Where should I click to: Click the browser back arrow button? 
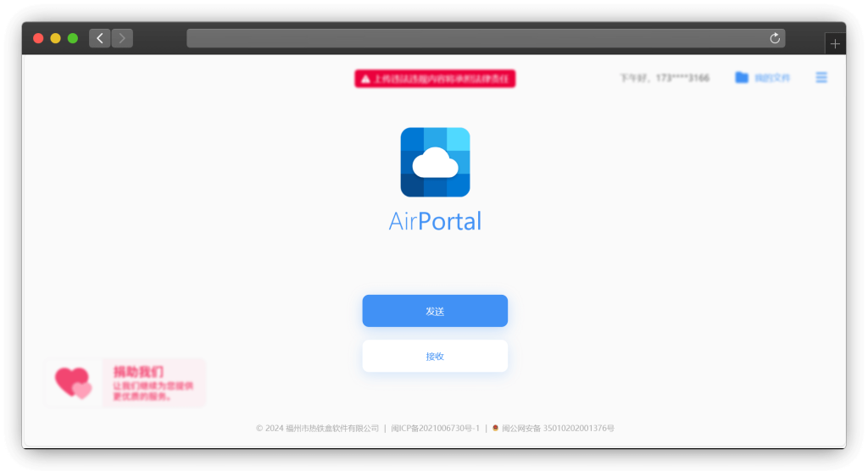pos(100,38)
